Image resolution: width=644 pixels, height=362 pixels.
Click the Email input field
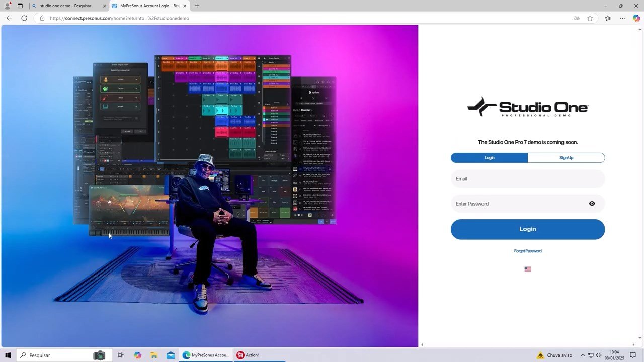coord(527,178)
